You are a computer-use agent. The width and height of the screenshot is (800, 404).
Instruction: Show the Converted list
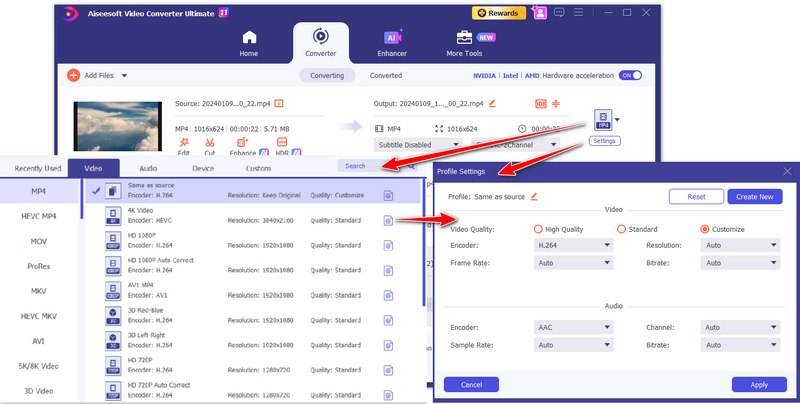(386, 75)
